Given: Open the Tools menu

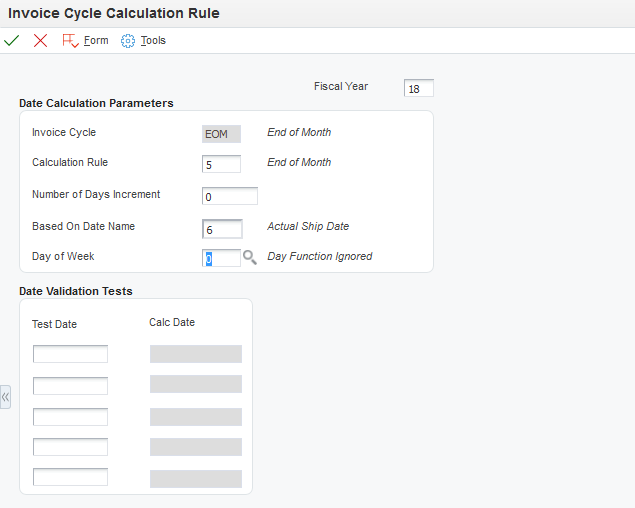Looking at the screenshot, I should click(153, 41).
